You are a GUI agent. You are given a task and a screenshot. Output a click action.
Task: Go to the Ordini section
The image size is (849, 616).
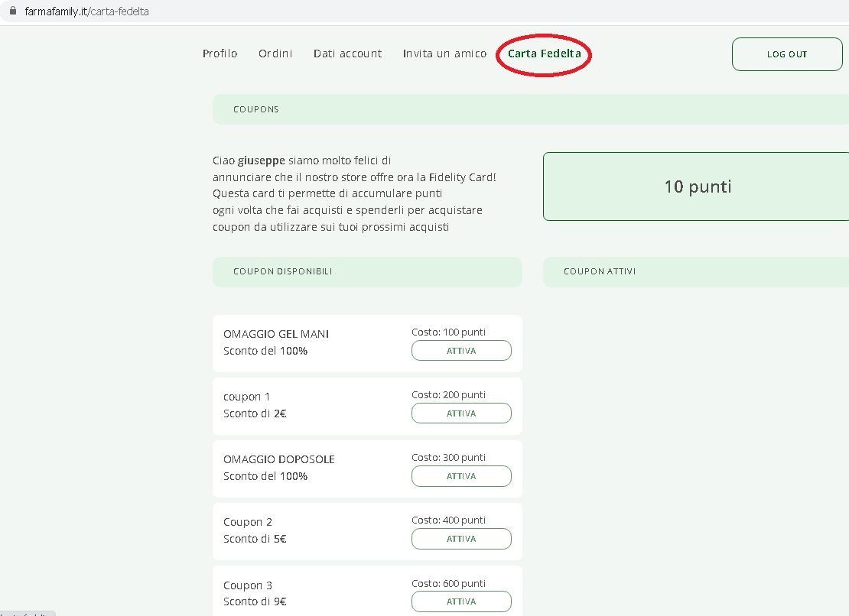point(275,53)
